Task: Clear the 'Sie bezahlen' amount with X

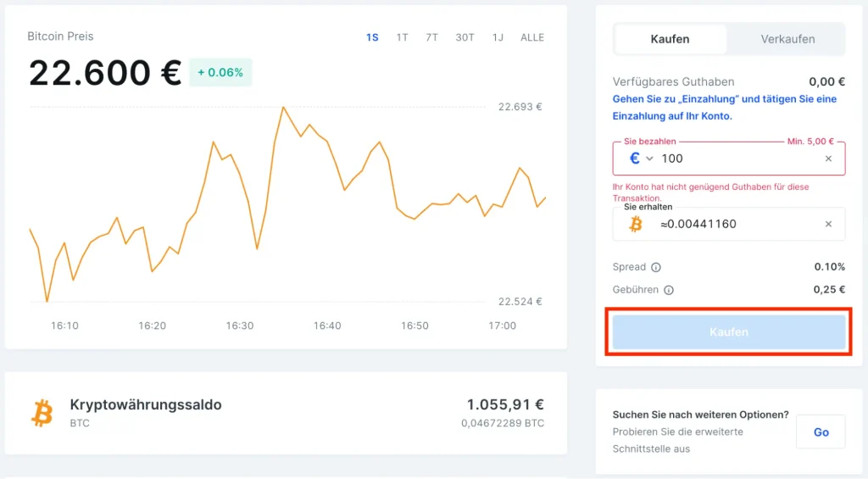Action: (828, 159)
